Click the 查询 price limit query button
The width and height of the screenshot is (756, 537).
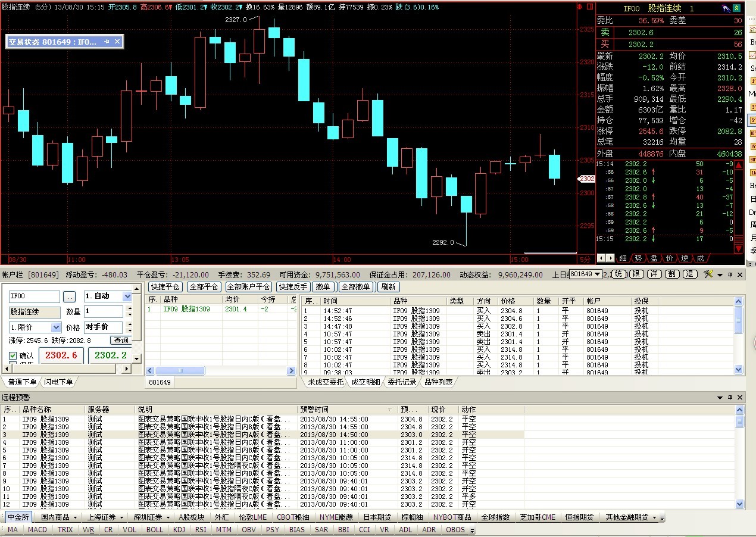click(x=121, y=341)
